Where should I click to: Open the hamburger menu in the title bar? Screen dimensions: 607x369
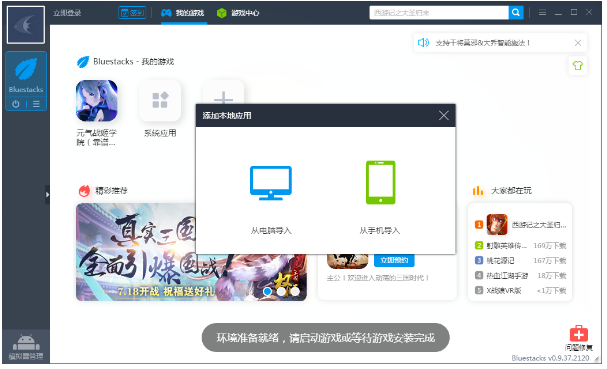tap(542, 13)
